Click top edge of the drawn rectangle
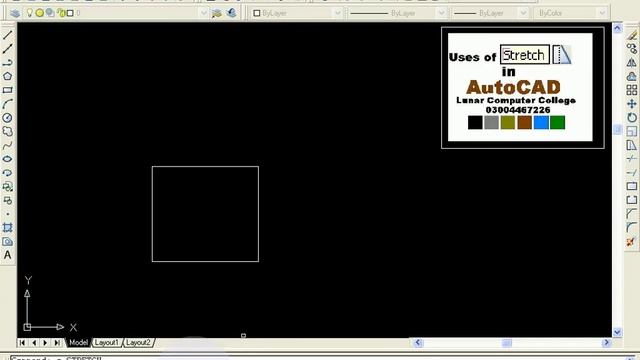Image resolution: width=640 pixels, height=360 pixels. pos(205,167)
